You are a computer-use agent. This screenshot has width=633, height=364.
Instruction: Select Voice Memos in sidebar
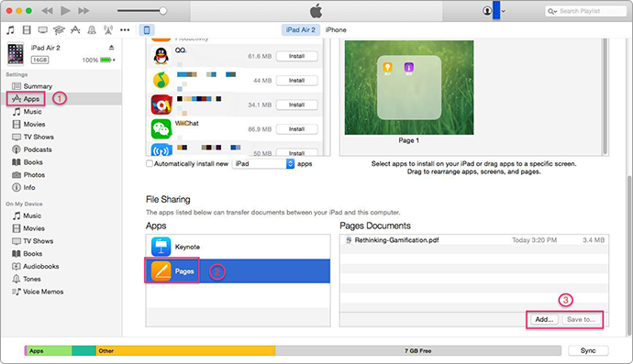click(x=43, y=292)
